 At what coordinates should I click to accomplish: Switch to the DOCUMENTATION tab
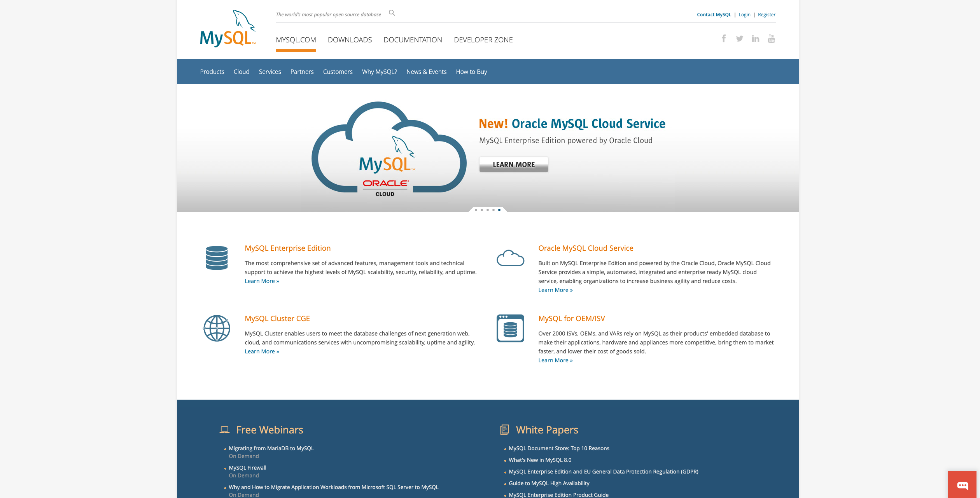coord(413,40)
